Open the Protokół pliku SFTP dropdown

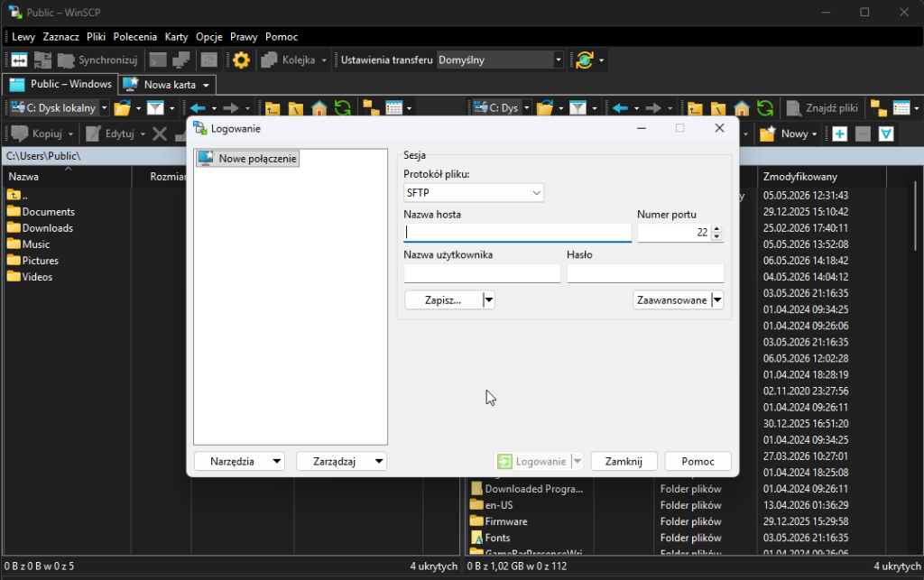(473, 192)
